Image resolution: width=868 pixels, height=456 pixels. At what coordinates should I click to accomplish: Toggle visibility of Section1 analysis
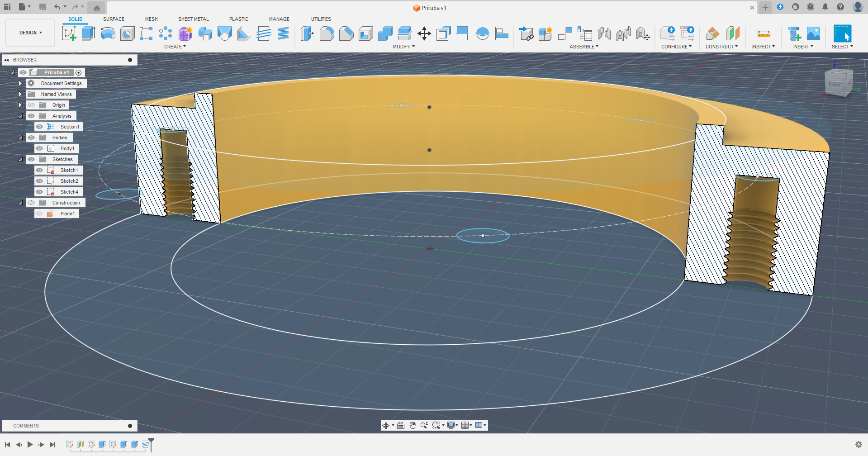click(40, 127)
